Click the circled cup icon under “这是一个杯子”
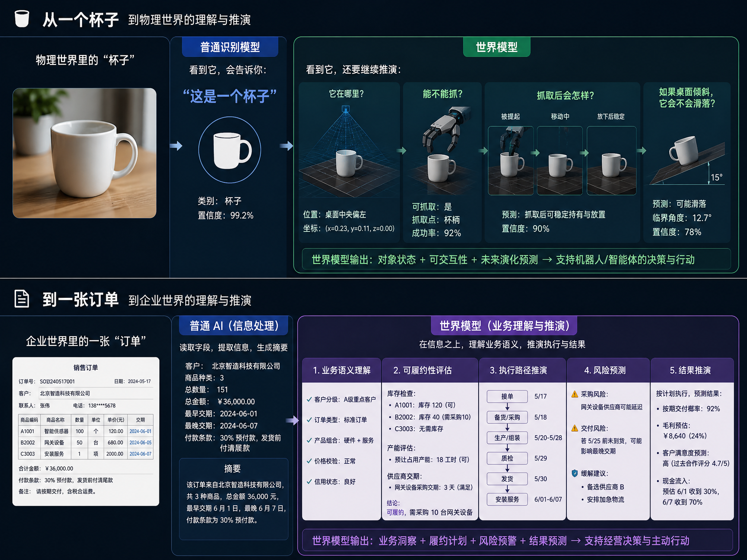Viewport: 747px width, 560px height. pos(230,150)
